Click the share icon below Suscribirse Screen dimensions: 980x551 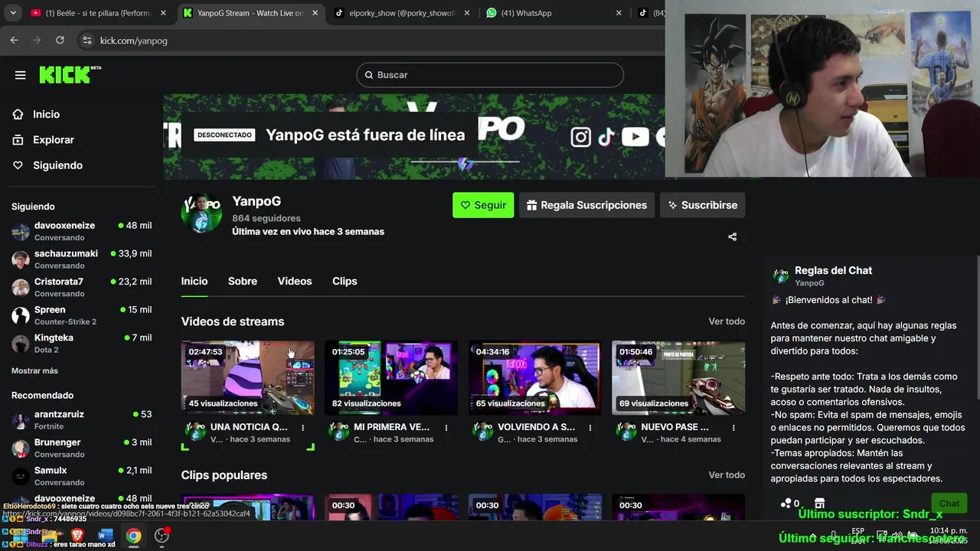point(732,236)
